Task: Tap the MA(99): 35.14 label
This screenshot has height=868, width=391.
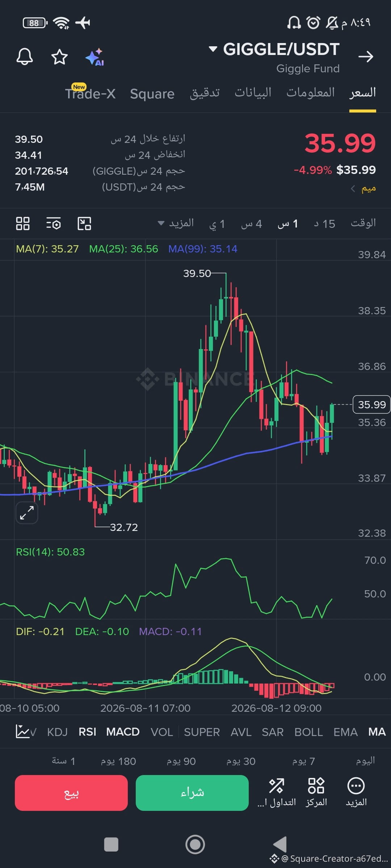Action: click(203, 249)
